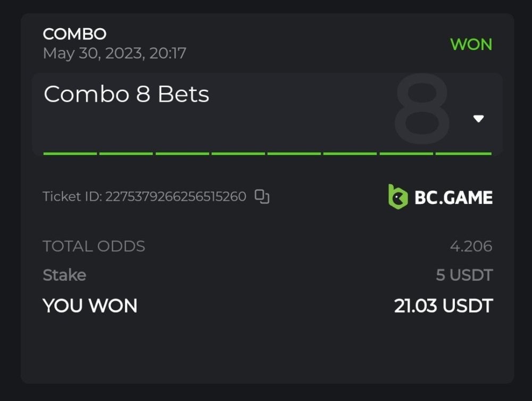Image resolution: width=532 pixels, height=401 pixels.
Task: Copy the Ticket ID with copy icon
Action: point(262,197)
